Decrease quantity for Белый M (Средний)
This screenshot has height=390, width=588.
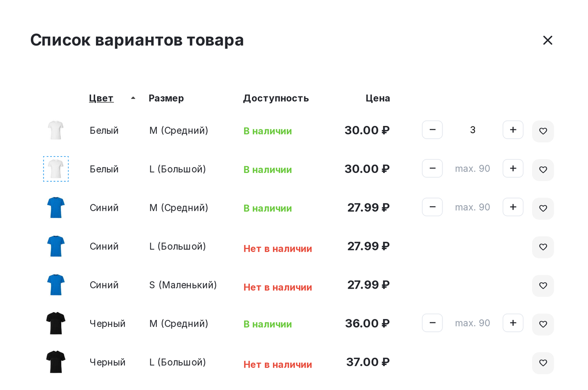click(432, 130)
